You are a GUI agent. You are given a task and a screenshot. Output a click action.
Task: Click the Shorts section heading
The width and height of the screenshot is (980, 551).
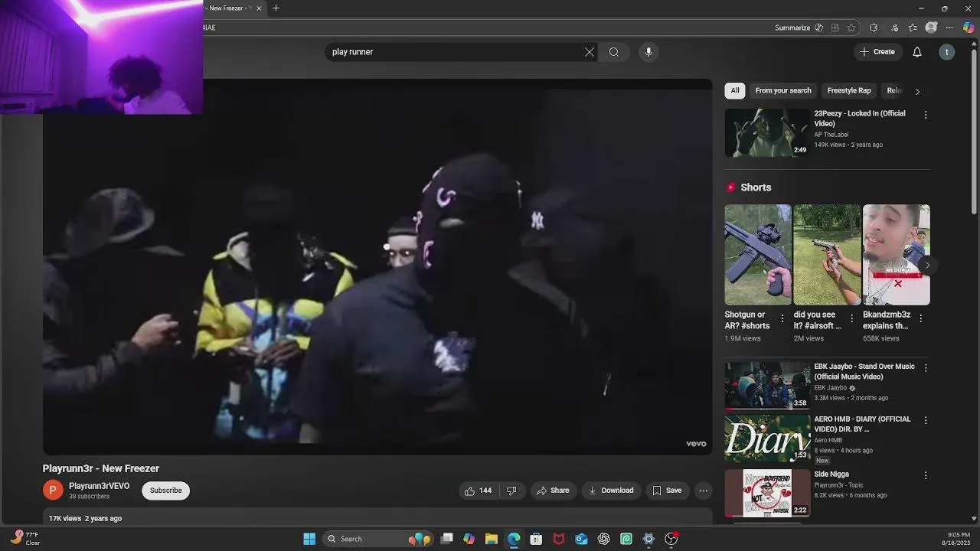pyautogui.click(x=756, y=187)
